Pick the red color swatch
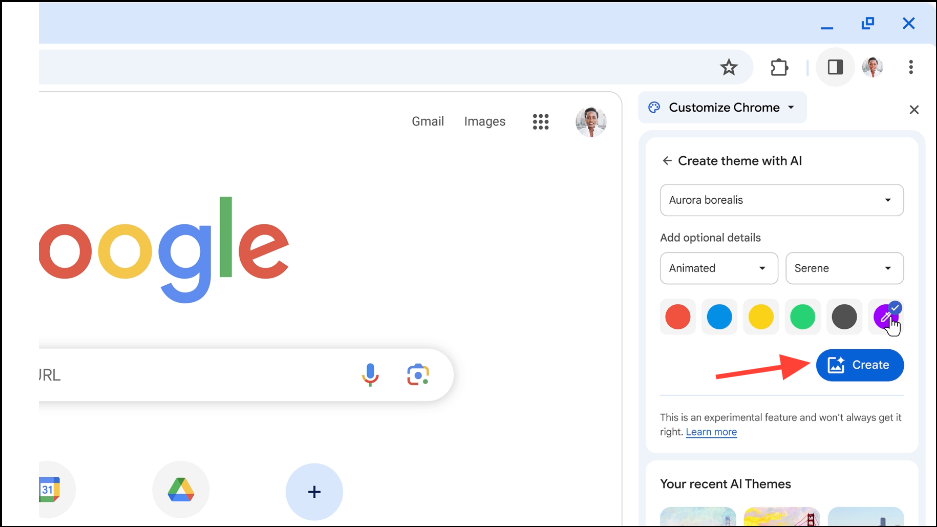The image size is (937, 527). coord(678,317)
